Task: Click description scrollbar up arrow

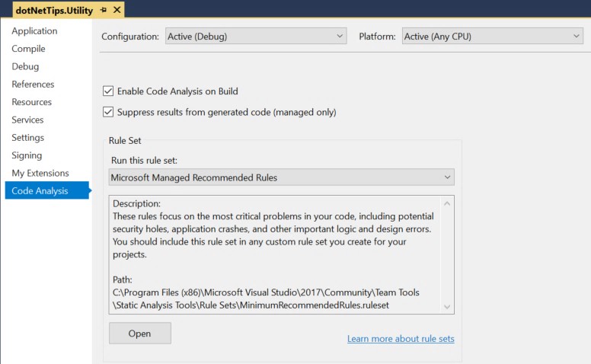Action: [447, 203]
